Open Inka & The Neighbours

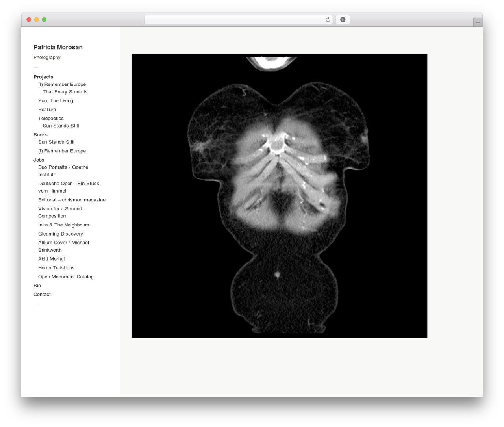63,225
